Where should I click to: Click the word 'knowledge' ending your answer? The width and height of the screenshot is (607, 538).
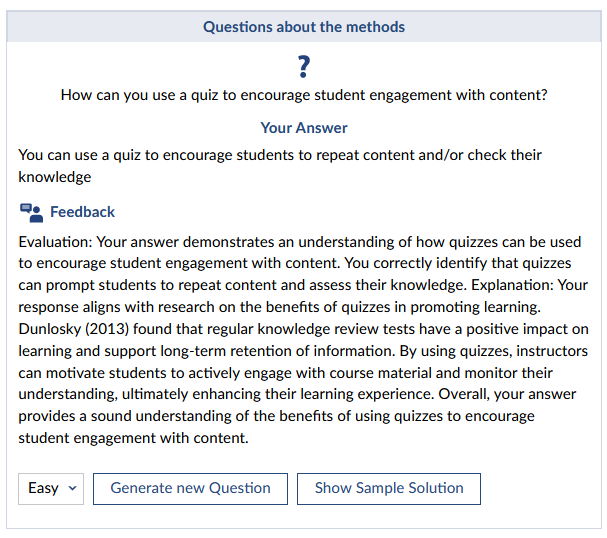[x=55, y=177]
